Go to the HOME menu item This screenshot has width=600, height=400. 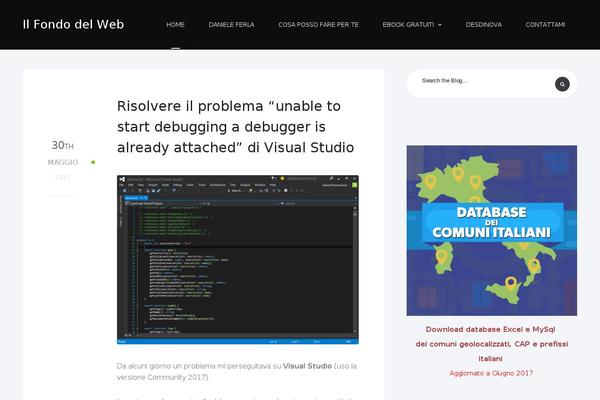[x=175, y=24]
